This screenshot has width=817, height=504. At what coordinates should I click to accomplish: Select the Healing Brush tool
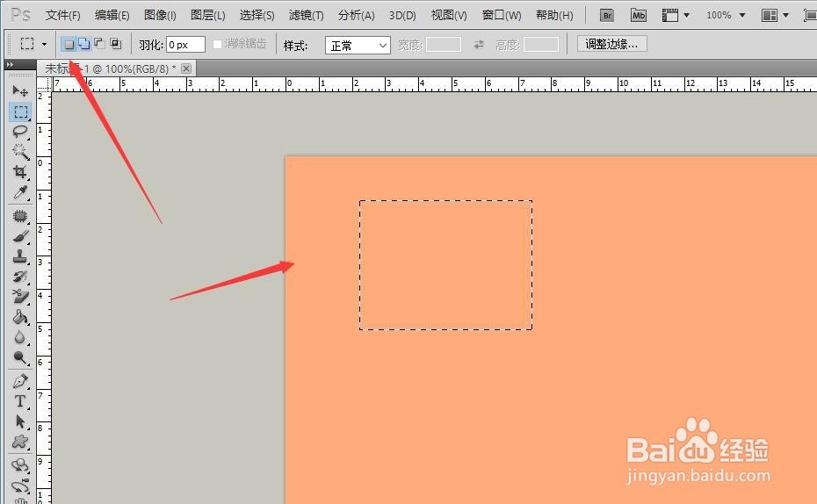(20, 215)
